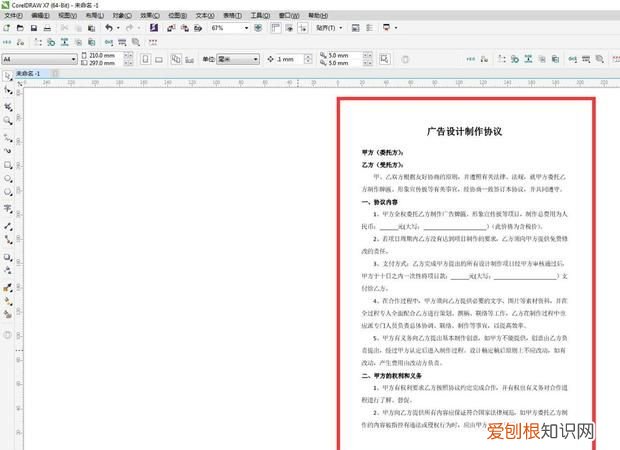
Task: Open the 文本(X) menu
Action: pyautogui.click(x=205, y=15)
